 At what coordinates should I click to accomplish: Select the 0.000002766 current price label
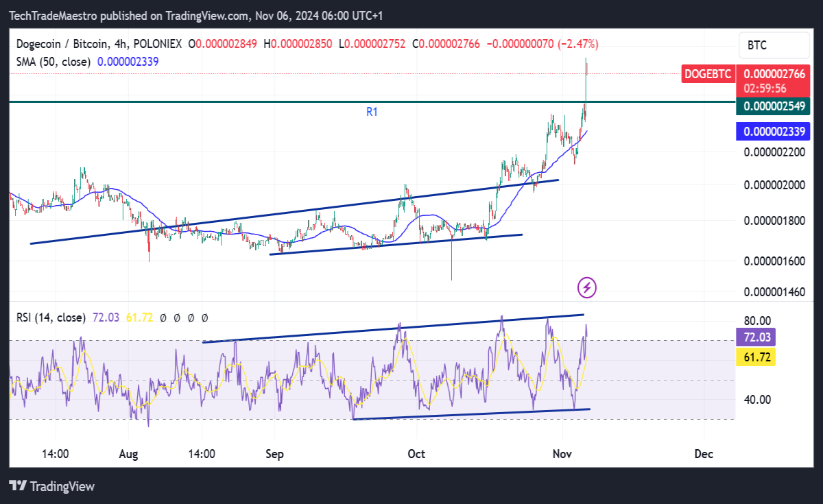(x=773, y=73)
